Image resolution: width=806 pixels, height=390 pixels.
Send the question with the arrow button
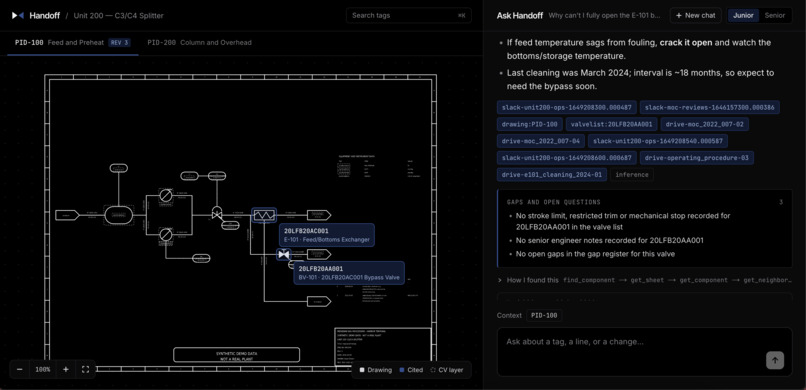pyautogui.click(x=775, y=360)
